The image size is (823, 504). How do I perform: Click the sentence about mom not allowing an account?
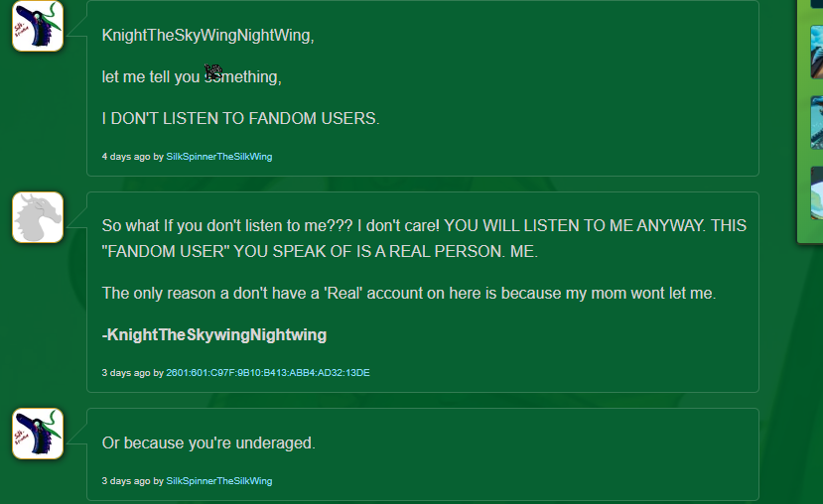pos(409,293)
